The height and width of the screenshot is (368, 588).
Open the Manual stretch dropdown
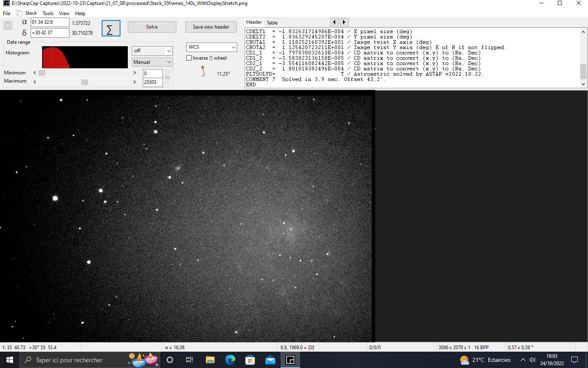(152, 62)
